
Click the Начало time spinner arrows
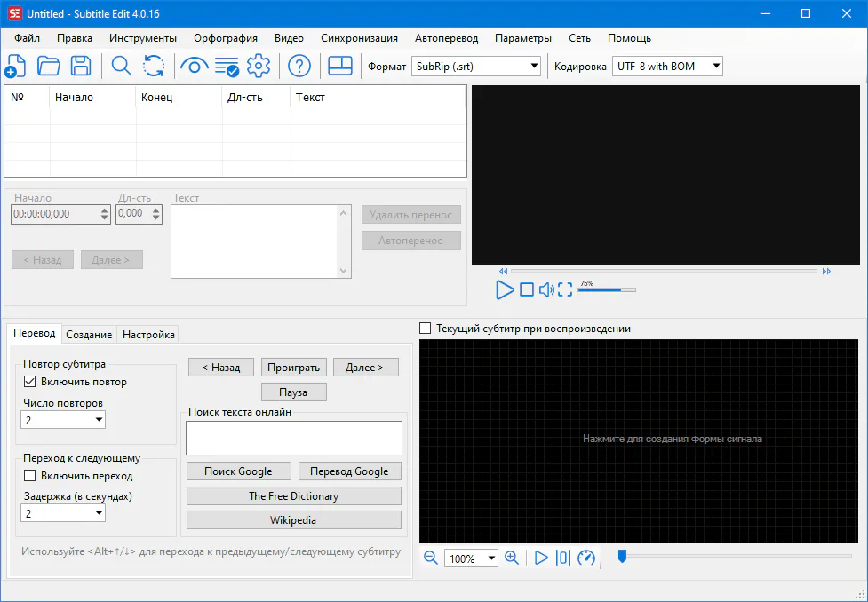tap(105, 214)
